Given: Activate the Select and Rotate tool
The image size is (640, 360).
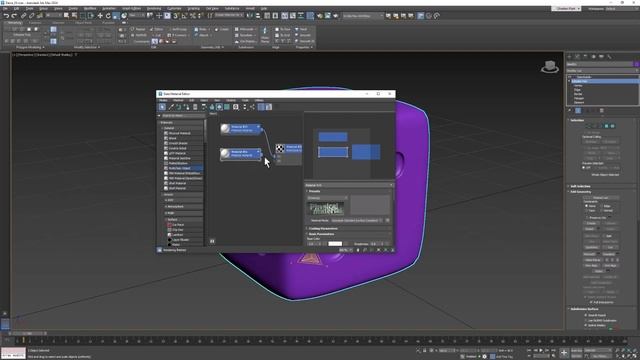Looking at the screenshot, I should click(x=108, y=16).
